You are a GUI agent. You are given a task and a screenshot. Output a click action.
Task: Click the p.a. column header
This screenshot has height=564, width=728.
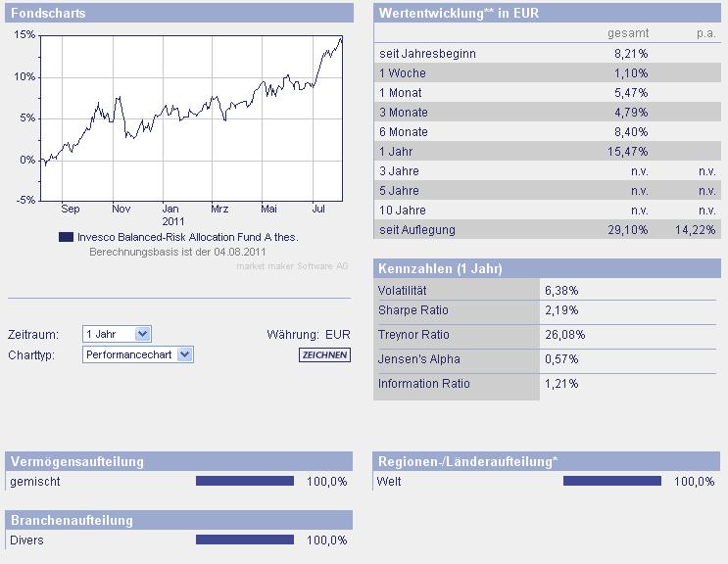click(705, 33)
